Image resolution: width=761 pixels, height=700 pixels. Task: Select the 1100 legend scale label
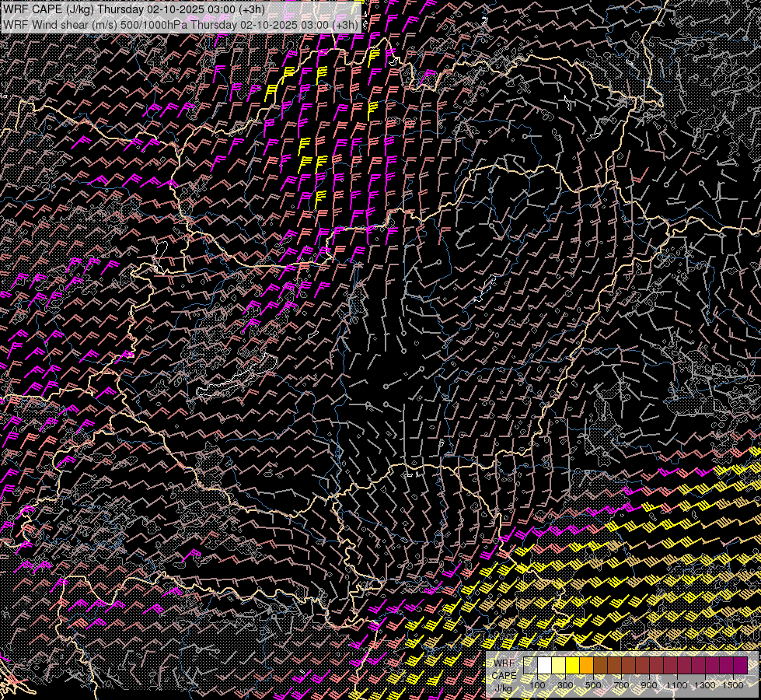tap(677, 685)
